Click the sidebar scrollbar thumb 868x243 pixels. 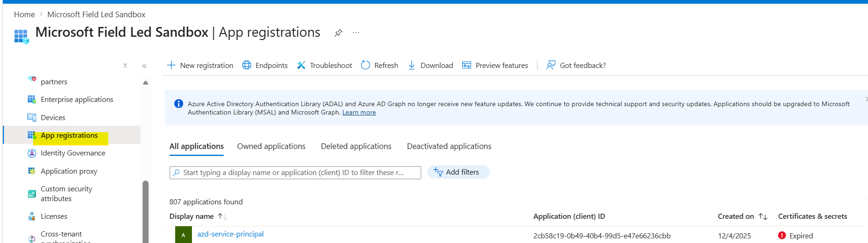click(145, 212)
